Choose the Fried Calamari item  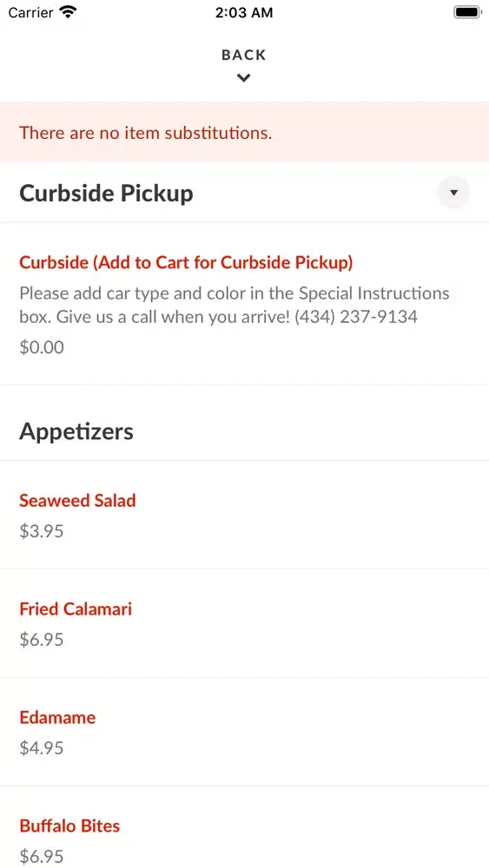[76, 609]
